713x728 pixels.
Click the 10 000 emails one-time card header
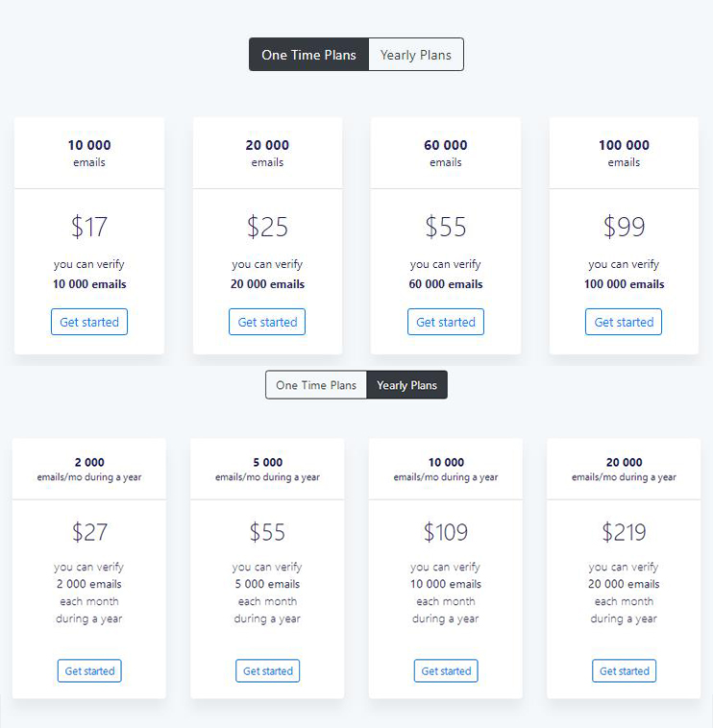coord(89,153)
